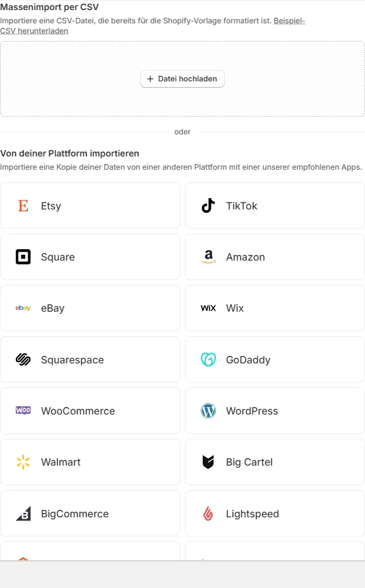Image resolution: width=365 pixels, height=588 pixels.
Task: Open the WooCommerce import card
Action: point(90,411)
